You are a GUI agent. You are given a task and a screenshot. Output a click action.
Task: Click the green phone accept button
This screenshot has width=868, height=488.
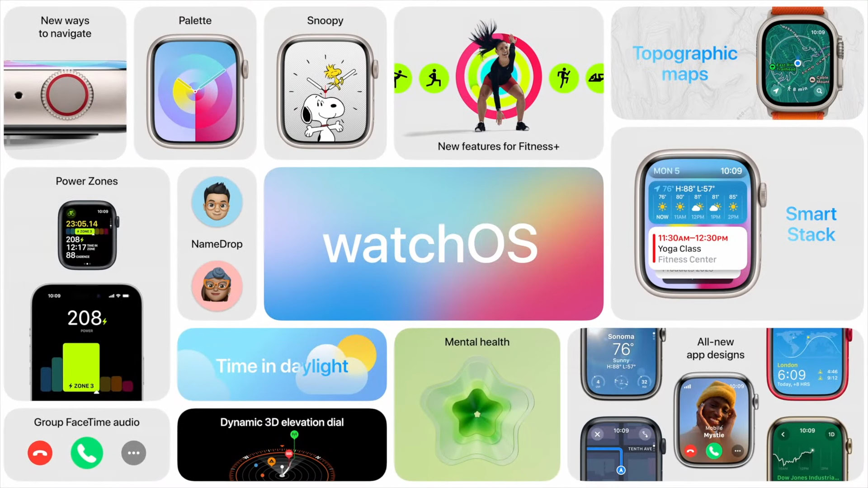pos(86,453)
